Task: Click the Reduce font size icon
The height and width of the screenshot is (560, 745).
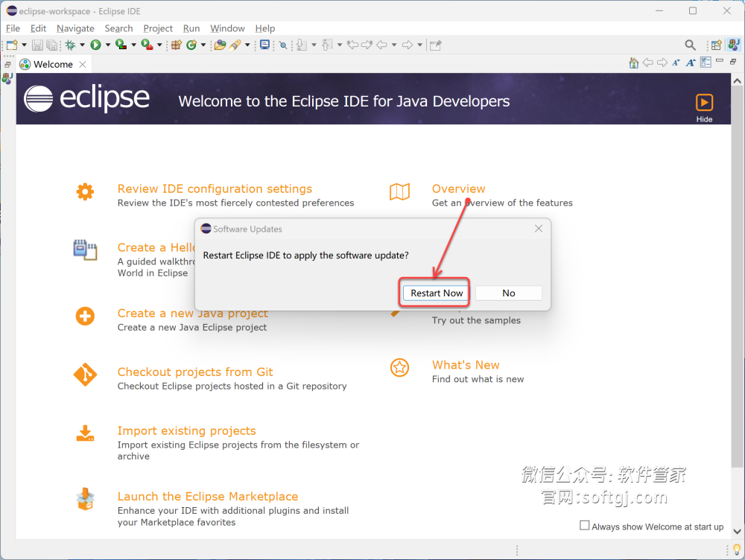Action: [676, 63]
